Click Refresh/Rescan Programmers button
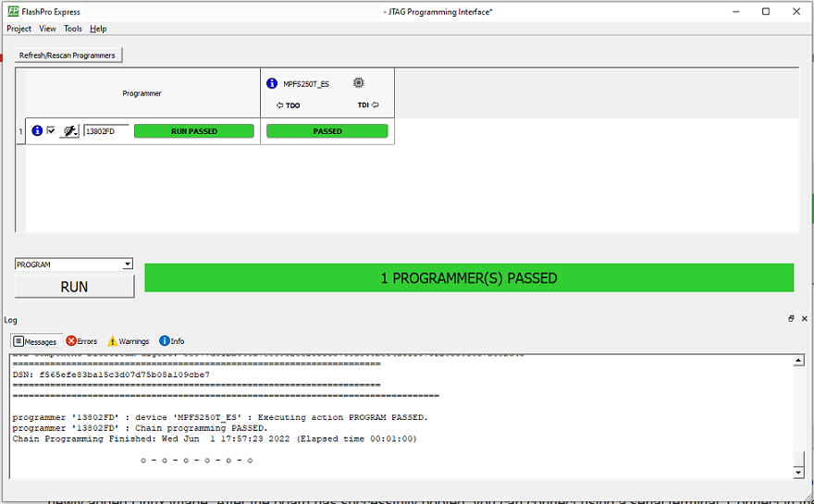Viewport: 814px width, 504px height. tap(68, 55)
